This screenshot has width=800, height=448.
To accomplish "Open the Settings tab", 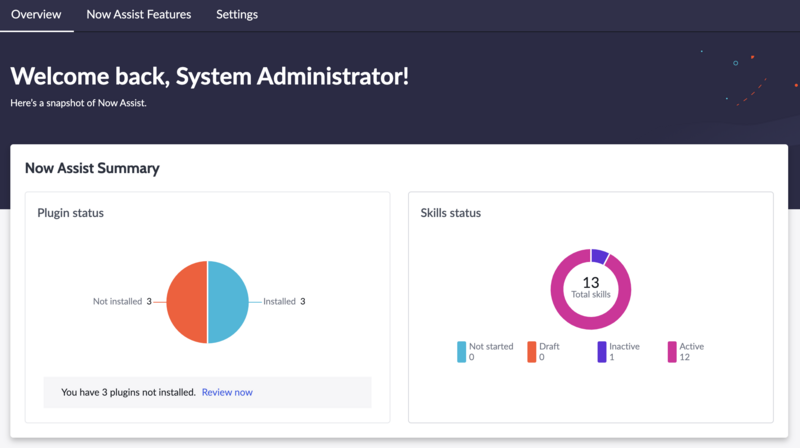I will (237, 15).
